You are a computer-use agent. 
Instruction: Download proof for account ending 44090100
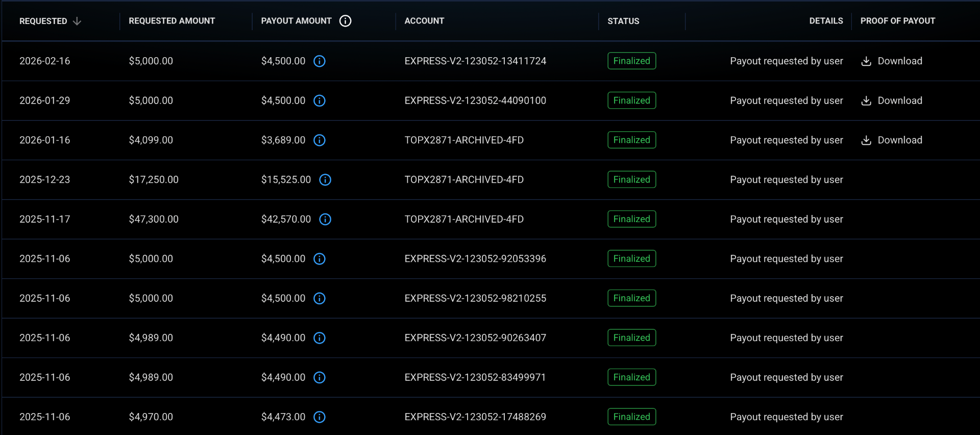pyautogui.click(x=892, y=101)
